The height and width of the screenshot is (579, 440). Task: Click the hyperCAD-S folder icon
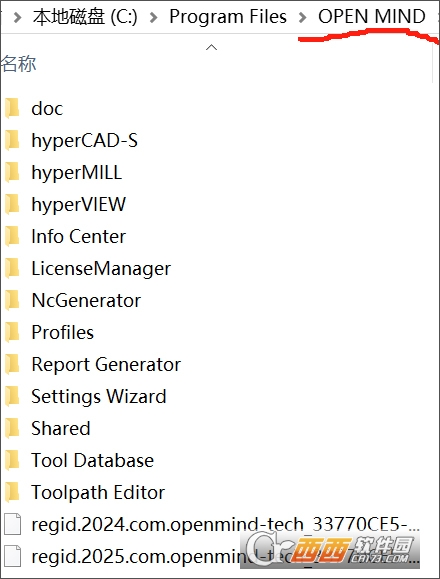(x=12, y=140)
